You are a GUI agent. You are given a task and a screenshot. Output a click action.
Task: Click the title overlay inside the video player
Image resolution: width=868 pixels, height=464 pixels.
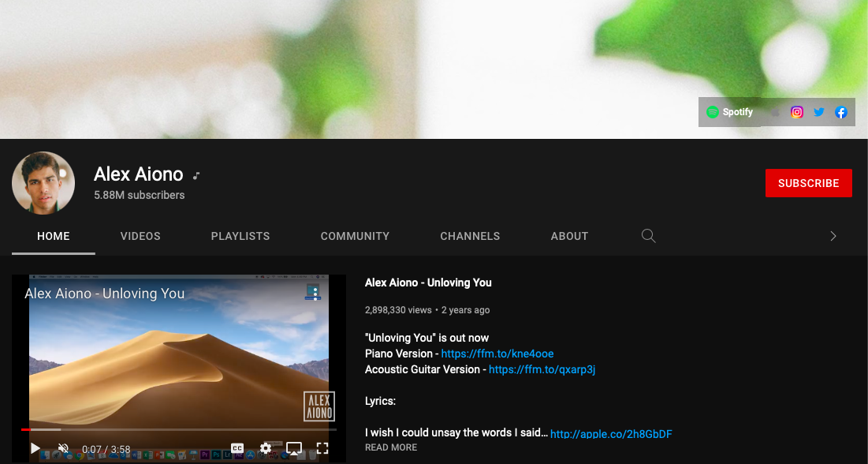click(105, 294)
